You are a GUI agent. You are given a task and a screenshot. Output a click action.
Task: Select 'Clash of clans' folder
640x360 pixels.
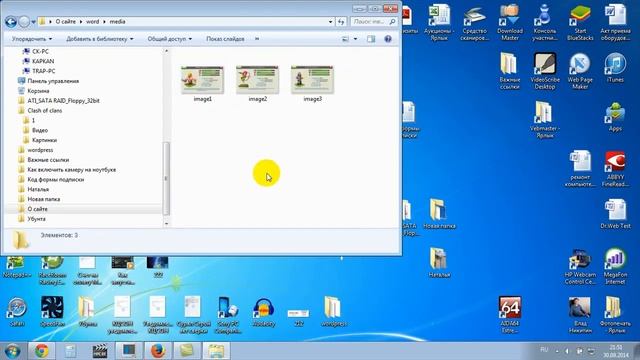click(x=44, y=110)
